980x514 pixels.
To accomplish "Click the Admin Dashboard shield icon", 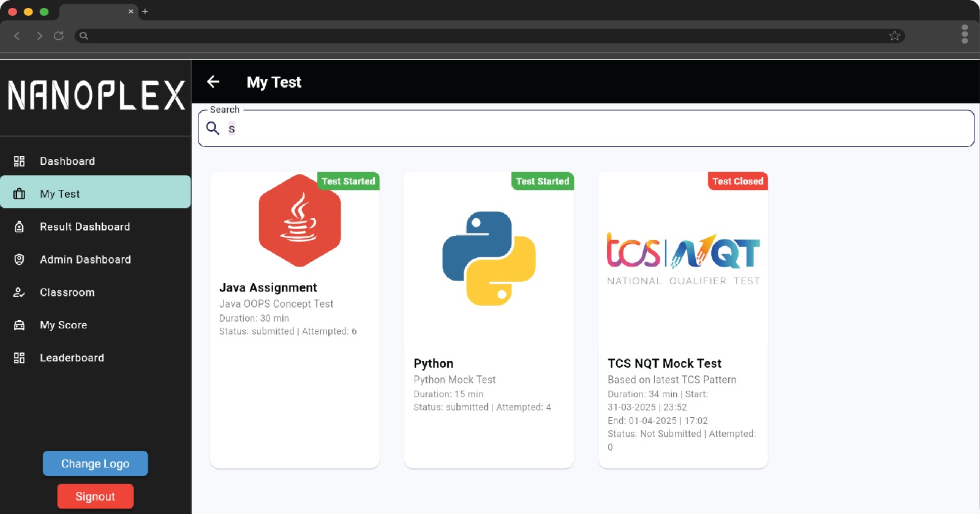I will coord(19,259).
